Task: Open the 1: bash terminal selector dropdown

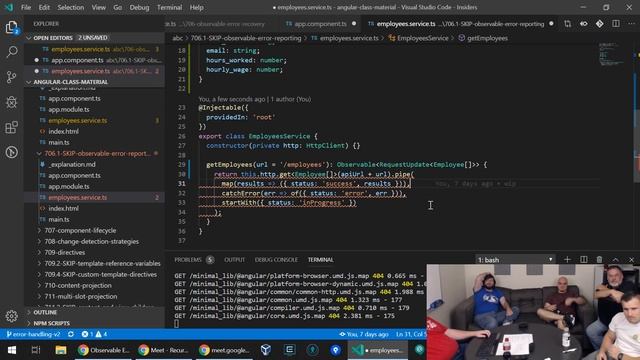Action: (x=515, y=260)
